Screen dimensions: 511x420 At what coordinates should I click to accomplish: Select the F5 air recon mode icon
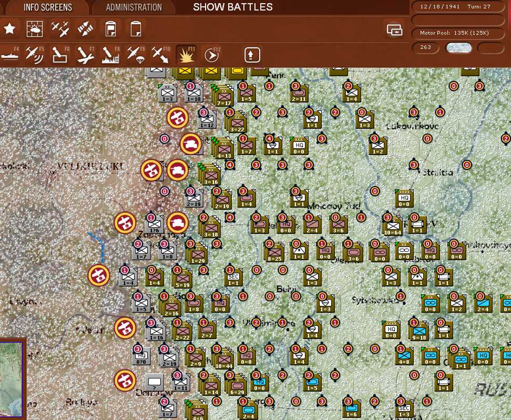tap(35, 55)
